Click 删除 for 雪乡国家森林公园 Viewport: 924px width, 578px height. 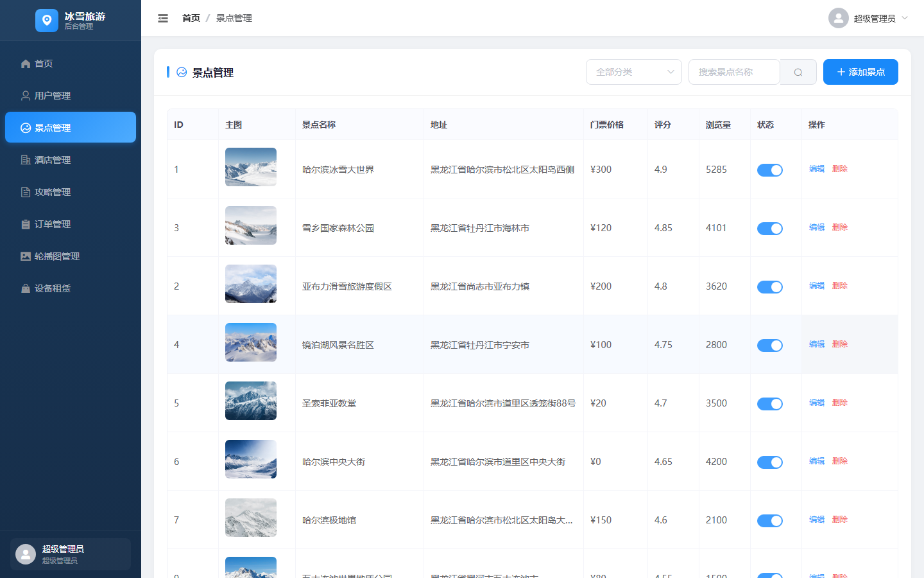(840, 227)
